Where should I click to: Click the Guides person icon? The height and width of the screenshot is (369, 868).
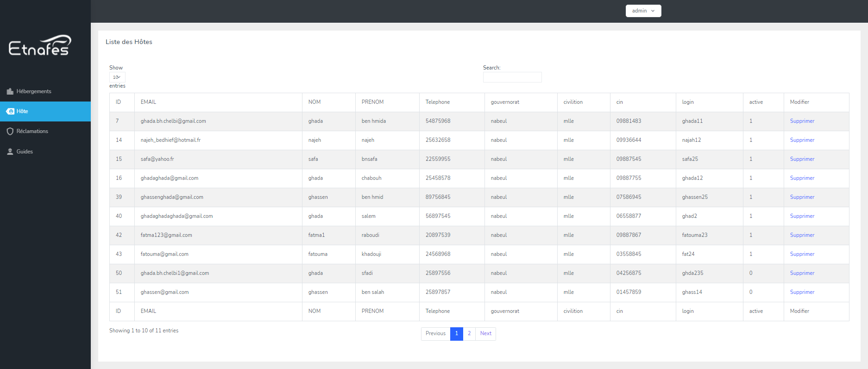[x=10, y=152]
